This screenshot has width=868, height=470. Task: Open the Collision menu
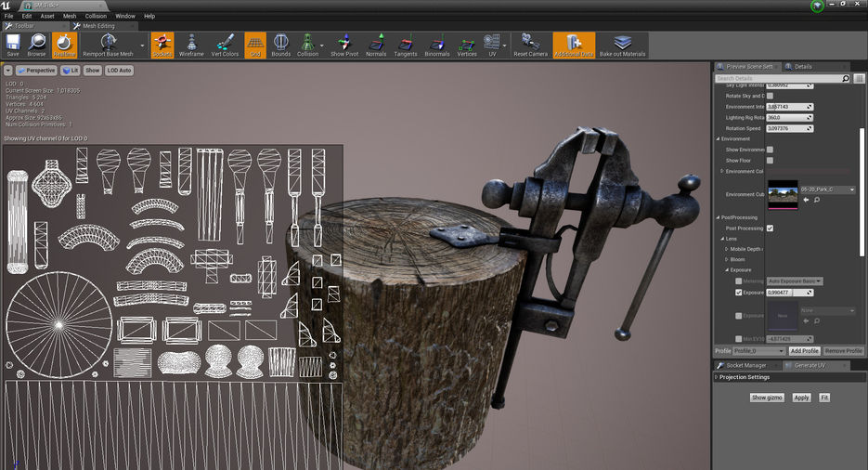(x=96, y=16)
